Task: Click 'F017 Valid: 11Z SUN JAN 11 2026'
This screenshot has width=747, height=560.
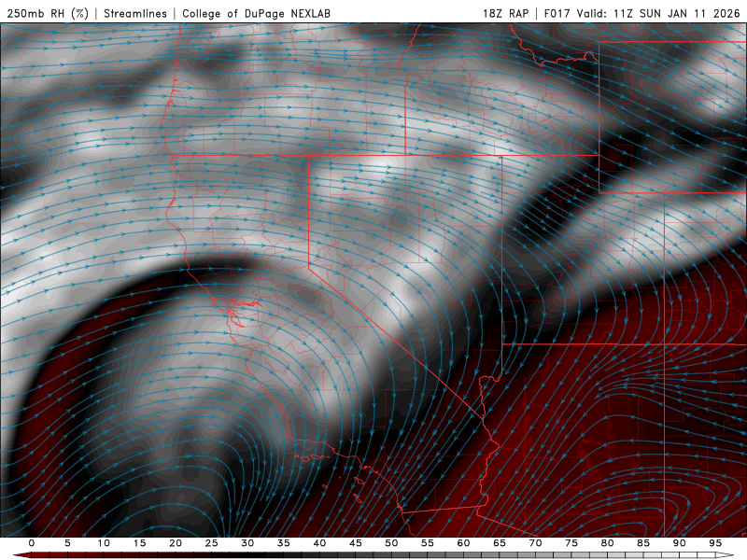Action: click(x=641, y=13)
